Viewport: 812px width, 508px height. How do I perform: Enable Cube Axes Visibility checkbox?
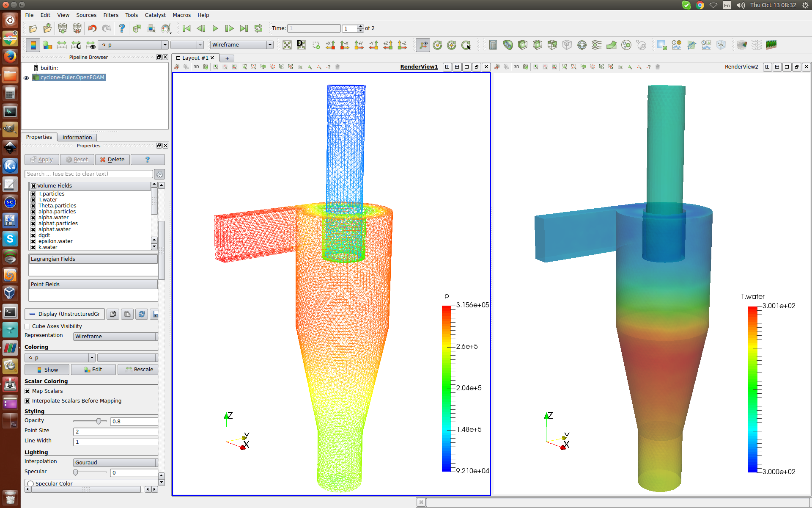27,326
